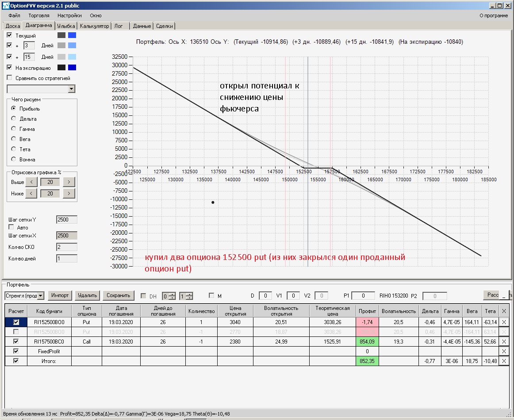This screenshot has width=514, height=420.
Task: Switch to the Калькулятор tab
Action: point(94,26)
